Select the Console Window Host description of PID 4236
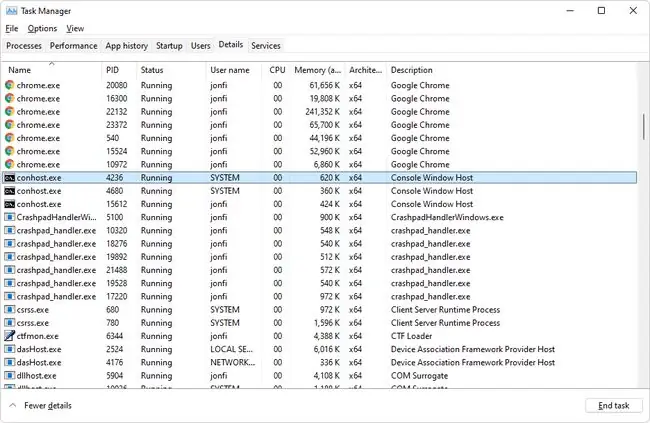Viewport: 650px width, 423px height. [432, 178]
